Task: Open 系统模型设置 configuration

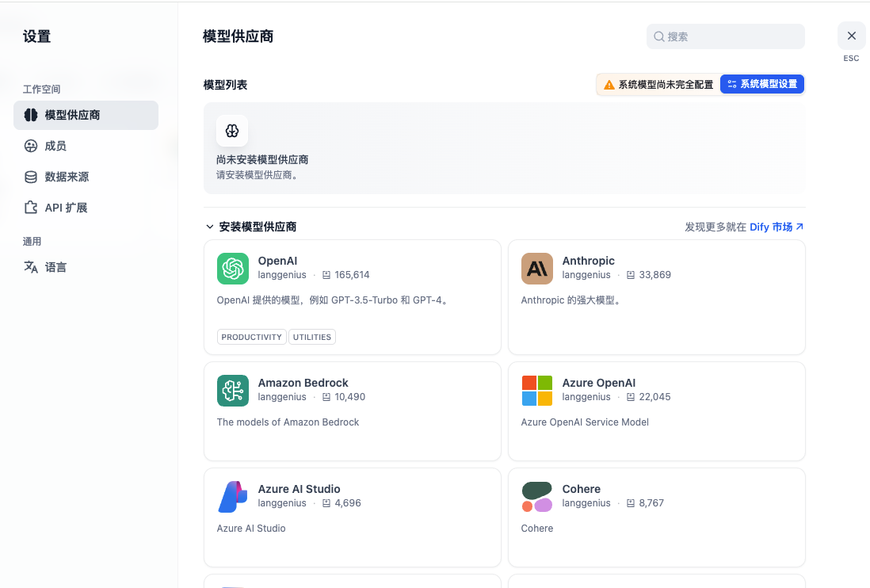Action: [761, 84]
